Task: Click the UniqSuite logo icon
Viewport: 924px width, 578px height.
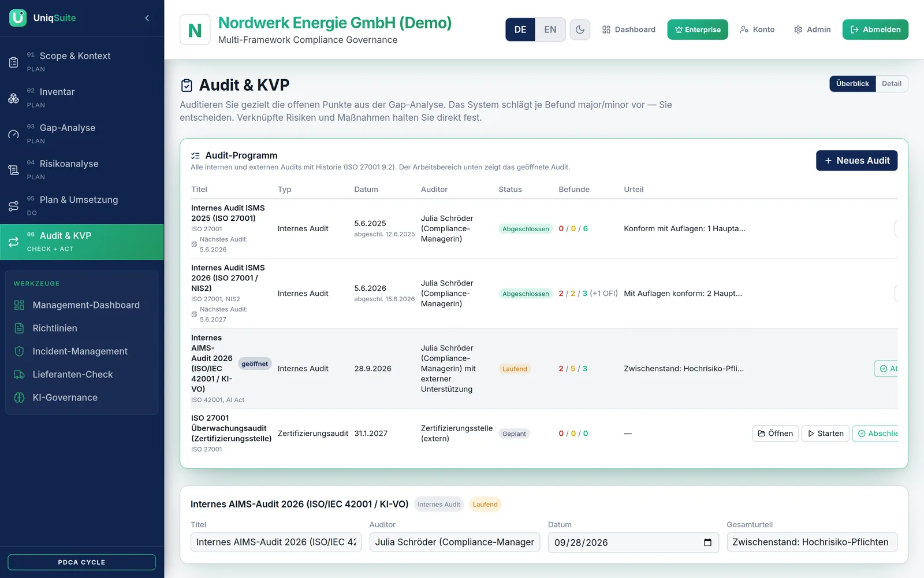Action: point(18,18)
